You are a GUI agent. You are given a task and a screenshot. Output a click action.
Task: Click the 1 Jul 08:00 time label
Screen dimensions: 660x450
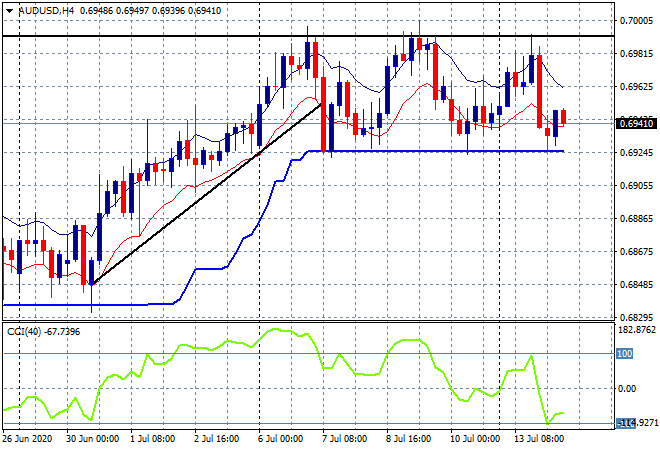[x=152, y=439]
